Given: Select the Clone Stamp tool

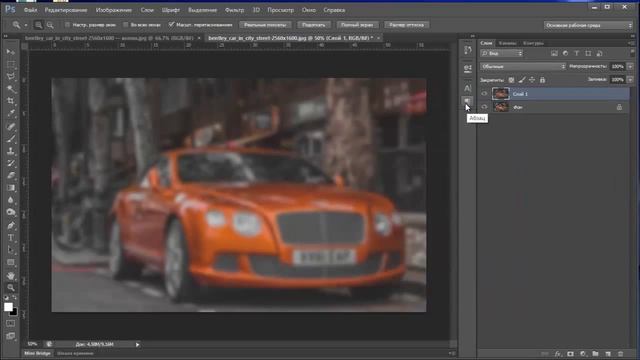Looking at the screenshot, I should point(11,151).
